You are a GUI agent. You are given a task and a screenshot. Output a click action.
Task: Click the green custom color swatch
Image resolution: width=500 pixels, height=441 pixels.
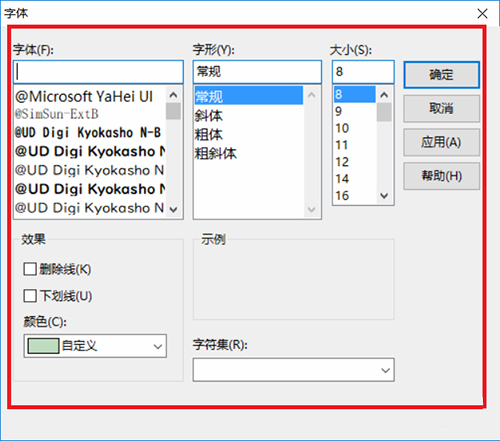coord(44,346)
